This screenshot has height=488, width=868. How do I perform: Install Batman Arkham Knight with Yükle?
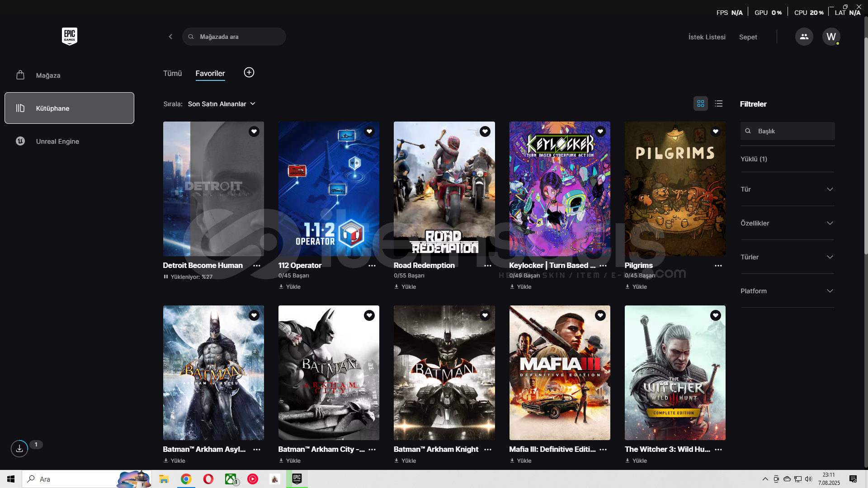405,461
